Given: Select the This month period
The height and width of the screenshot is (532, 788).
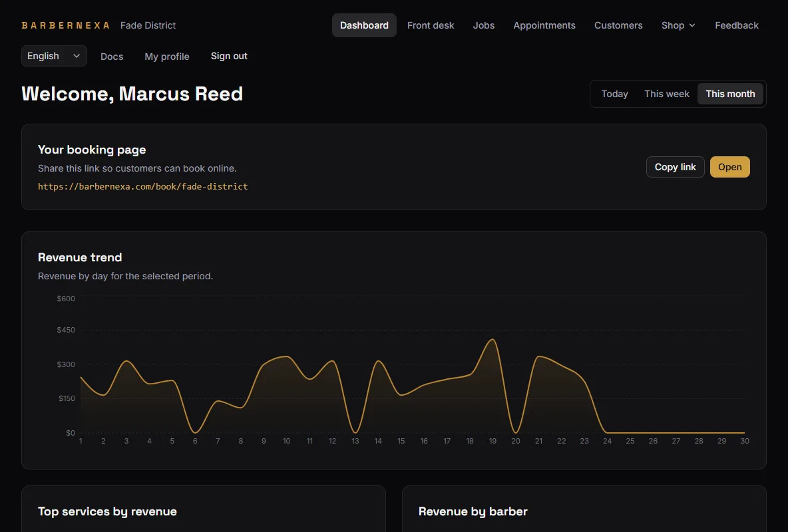Looking at the screenshot, I should click(730, 94).
